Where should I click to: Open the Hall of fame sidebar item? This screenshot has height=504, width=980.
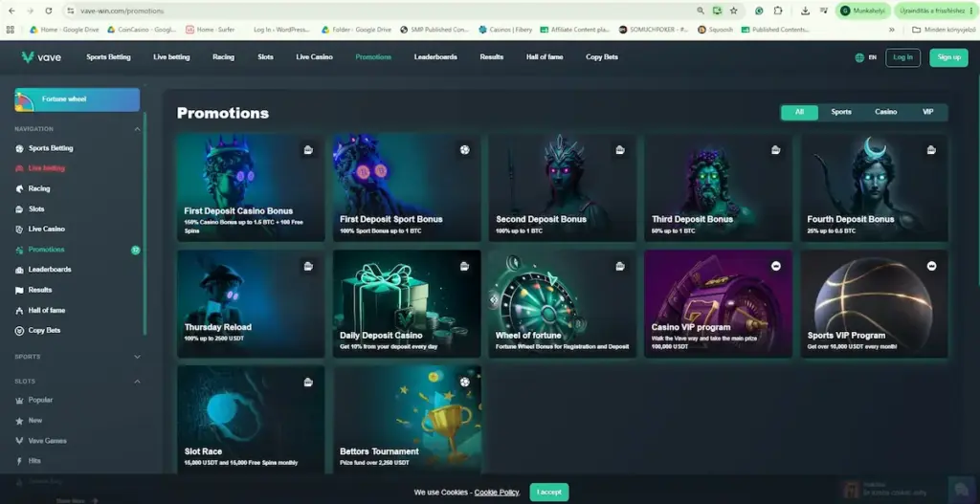pos(46,311)
